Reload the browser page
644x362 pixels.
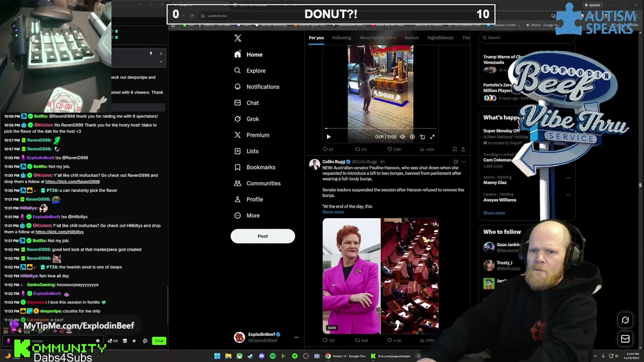point(192,16)
